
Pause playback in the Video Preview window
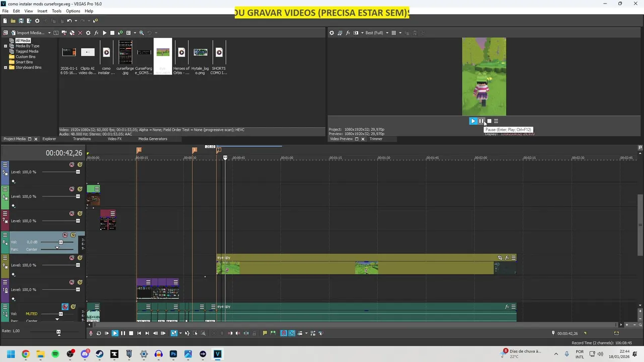481,121
